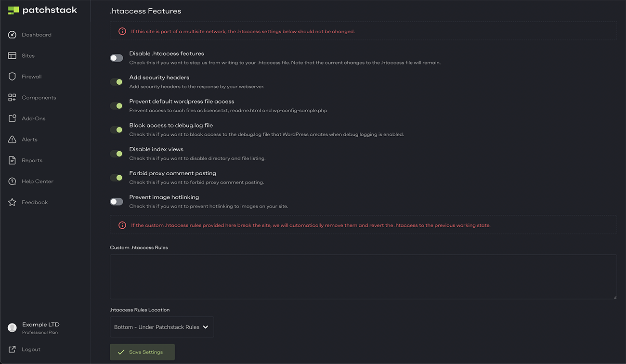This screenshot has height=364, width=626.
Task: Click the Patchstack logo
Action: point(42,10)
